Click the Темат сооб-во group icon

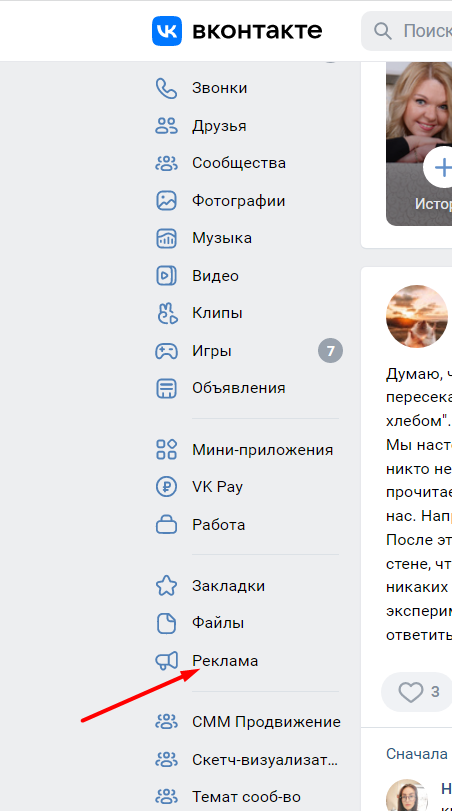coord(167,797)
